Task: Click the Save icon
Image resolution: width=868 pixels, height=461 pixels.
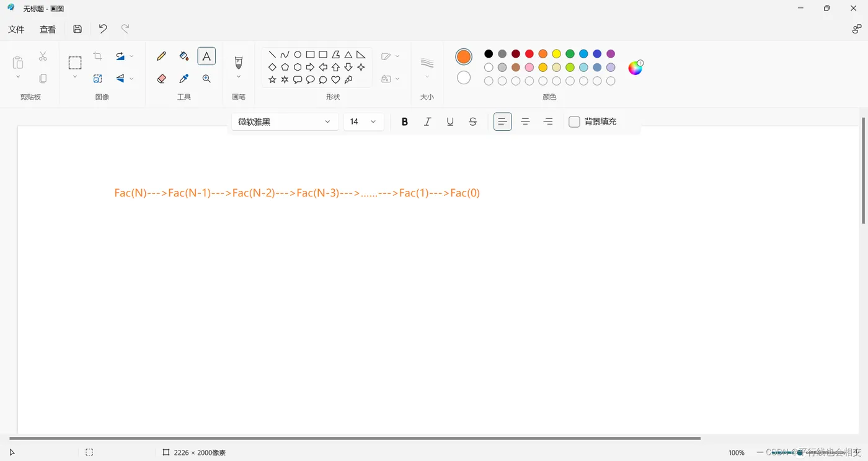Action: (x=77, y=29)
